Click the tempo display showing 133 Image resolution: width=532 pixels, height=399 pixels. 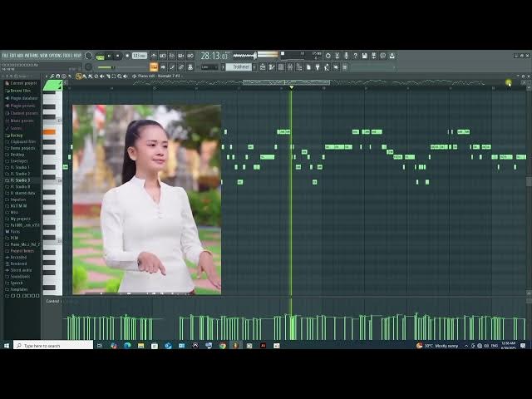point(140,56)
